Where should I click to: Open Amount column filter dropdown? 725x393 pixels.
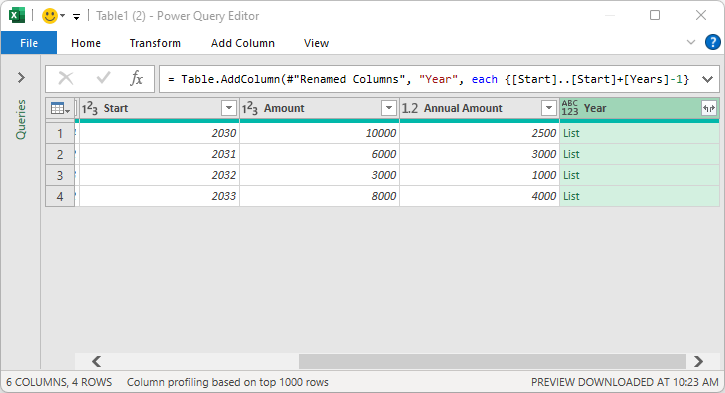click(388, 108)
